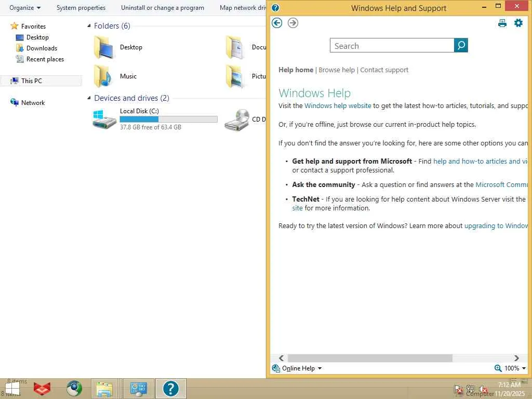Collapse the Folders (6) group
Image resolution: width=532 pixels, height=399 pixels.
tap(89, 26)
